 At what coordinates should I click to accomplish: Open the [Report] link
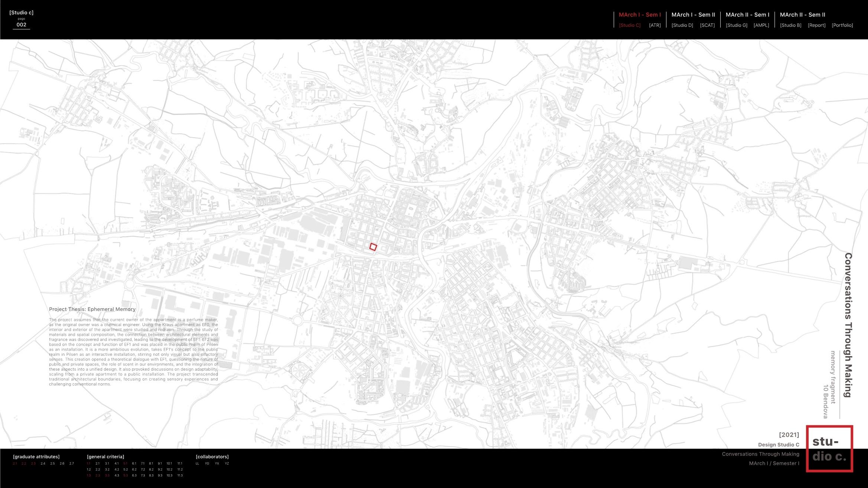click(x=816, y=25)
